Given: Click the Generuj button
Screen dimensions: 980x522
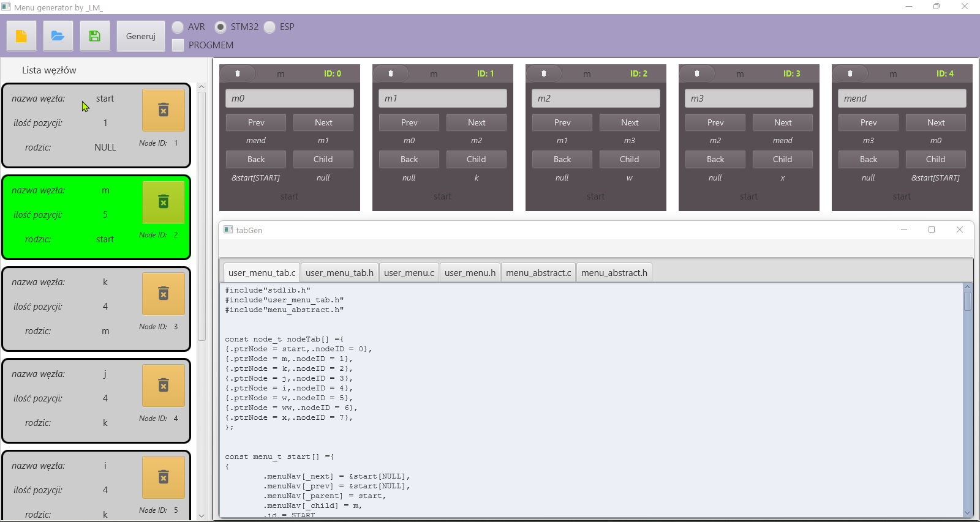Looking at the screenshot, I should pos(141,36).
